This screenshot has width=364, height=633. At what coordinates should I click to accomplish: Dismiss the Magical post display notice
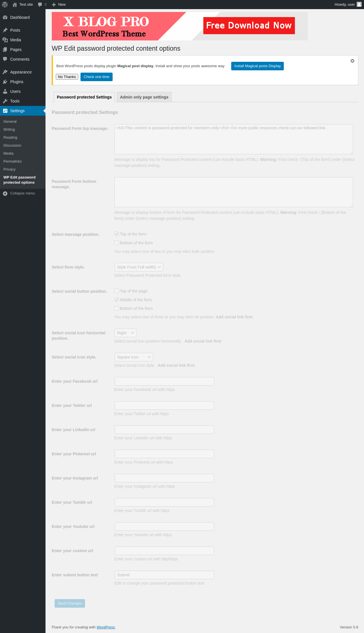(352, 61)
